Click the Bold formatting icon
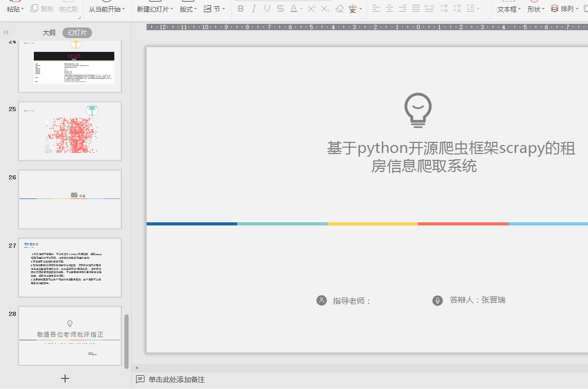Image resolution: width=588 pixels, height=389 pixels. tap(241, 8)
